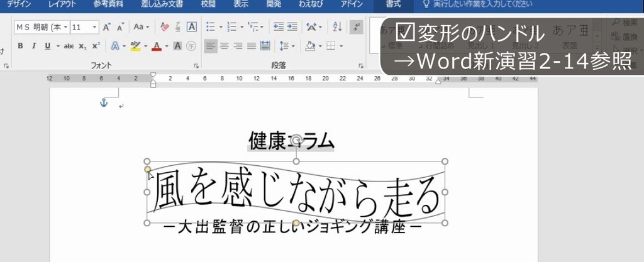Apply distributed alignment

pyautogui.click(x=265, y=46)
